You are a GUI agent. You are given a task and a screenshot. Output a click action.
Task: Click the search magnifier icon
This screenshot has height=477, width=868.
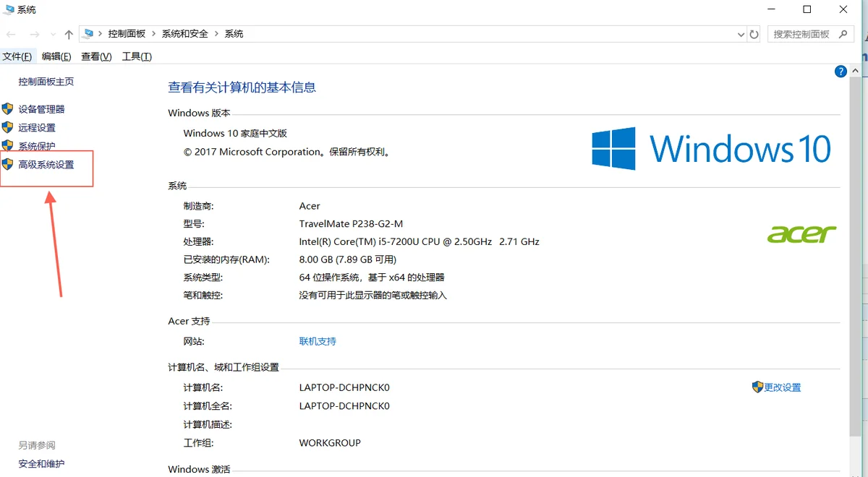pyautogui.click(x=843, y=34)
